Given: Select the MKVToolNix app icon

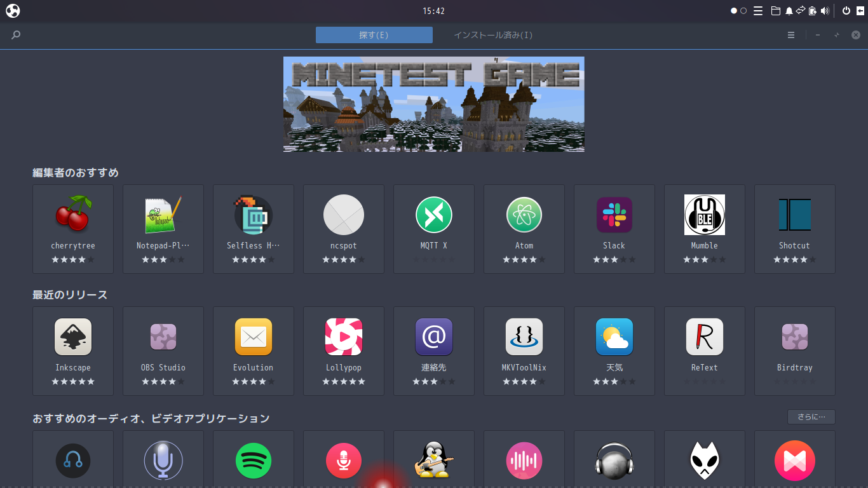Looking at the screenshot, I should pyautogui.click(x=524, y=337).
